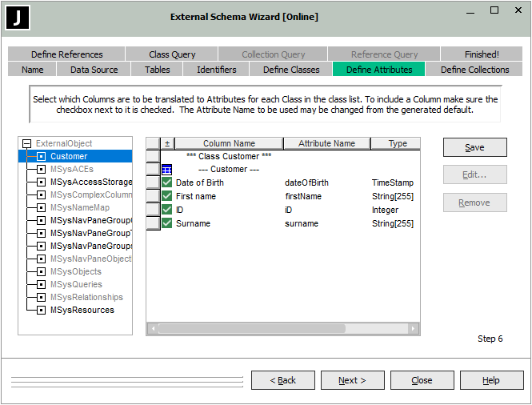Screen dimensions: 532x405
Task: Click the Close button at the bottom
Action: (422, 380)
